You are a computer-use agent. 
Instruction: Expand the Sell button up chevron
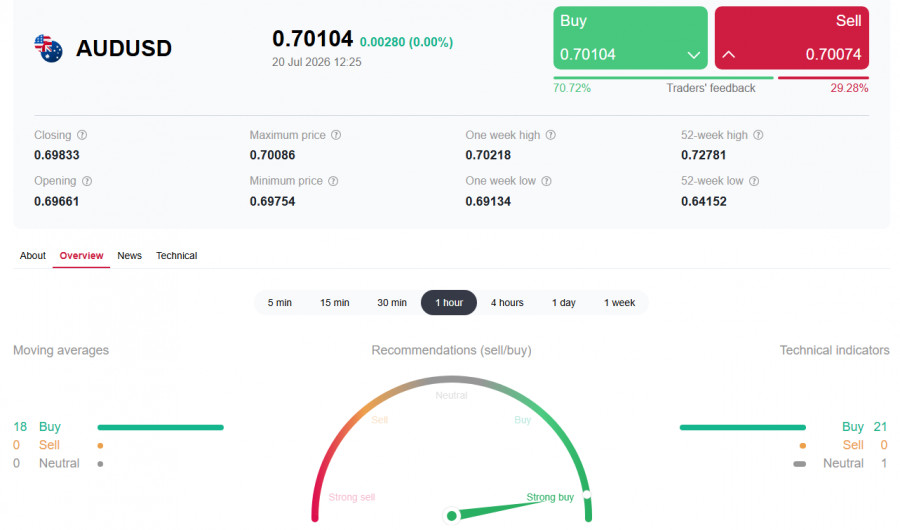click(x=728, y=55)
